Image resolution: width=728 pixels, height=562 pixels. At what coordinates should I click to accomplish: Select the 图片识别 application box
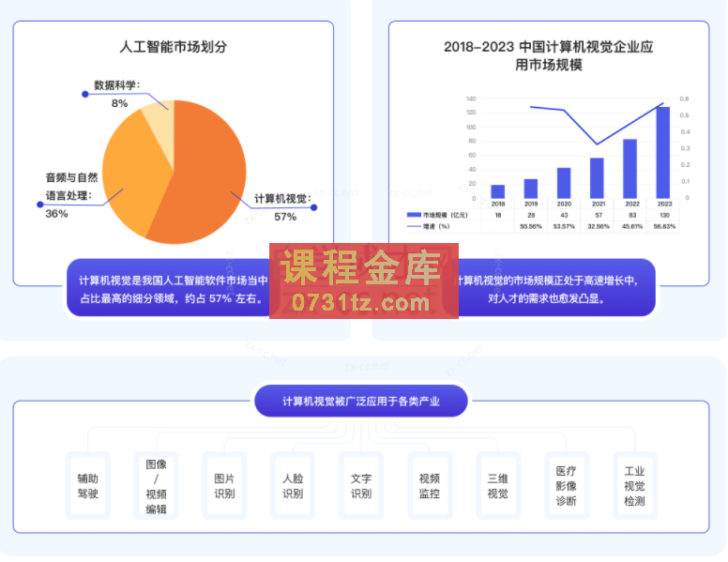coord(224,485)
